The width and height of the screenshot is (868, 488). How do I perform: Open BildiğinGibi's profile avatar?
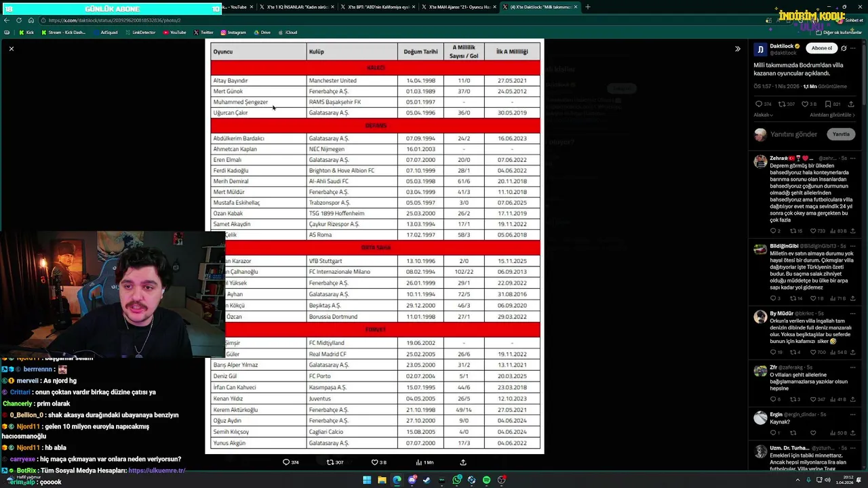(760, 248)
